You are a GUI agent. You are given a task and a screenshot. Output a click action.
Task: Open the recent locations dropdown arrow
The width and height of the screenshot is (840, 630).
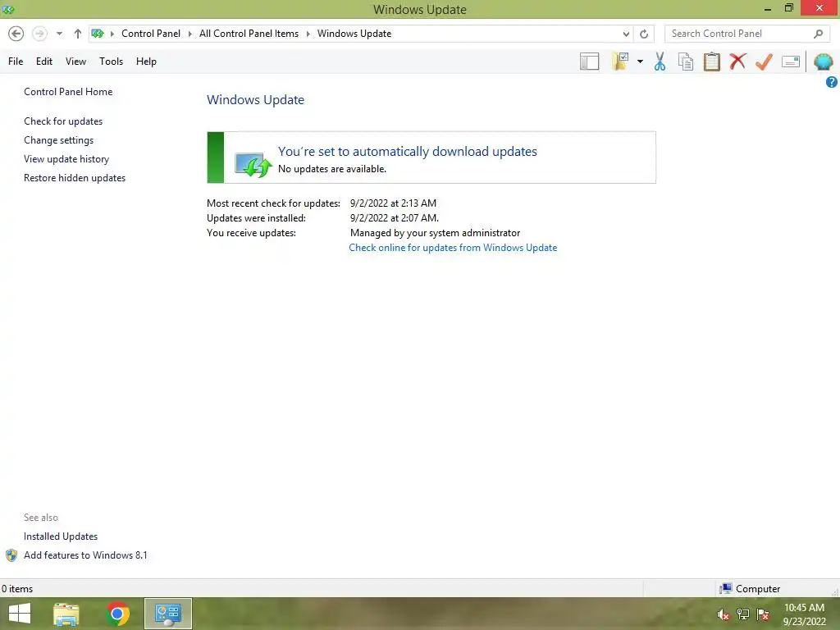point(59,34)
